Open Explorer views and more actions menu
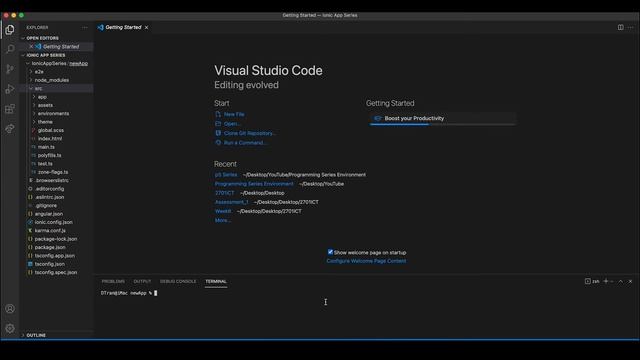Image resolution: width=640 pixels, height=360 pixels. pyautogui.click(x=84, y=27)
